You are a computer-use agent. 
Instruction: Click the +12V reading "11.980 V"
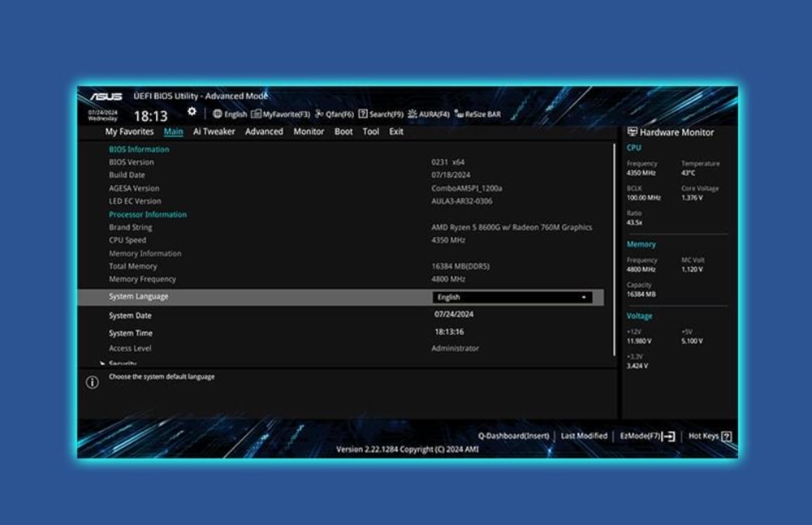(639, 341)
